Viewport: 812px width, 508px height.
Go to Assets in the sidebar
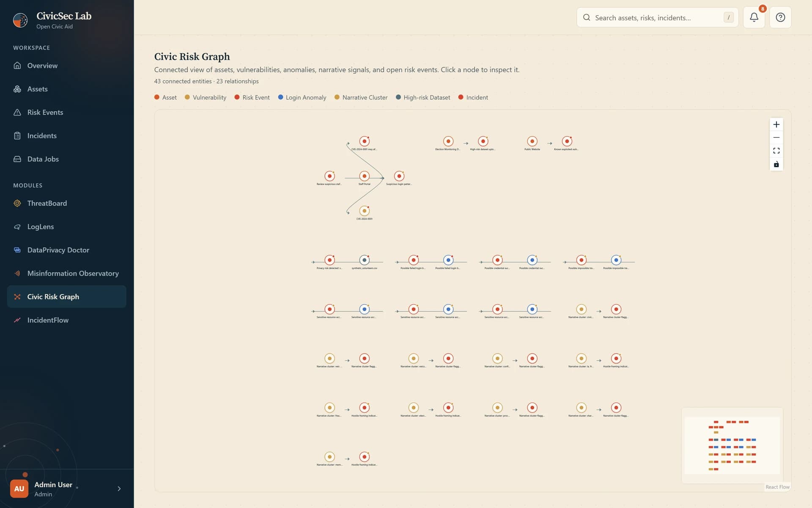pyautogui.click(x=66, y=89)
